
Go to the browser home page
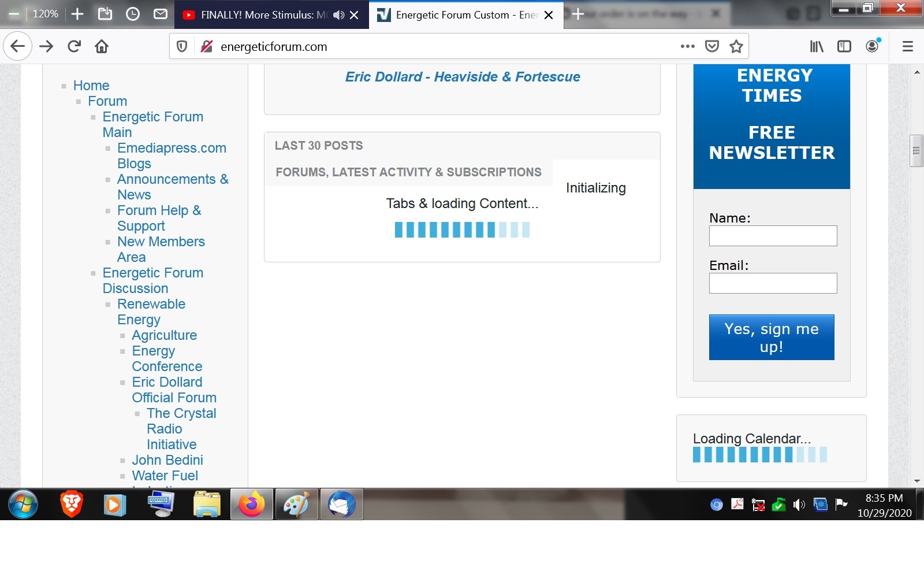coord(102,46)
